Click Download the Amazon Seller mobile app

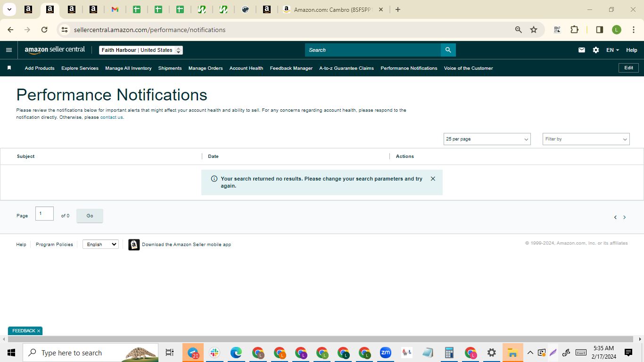186,245
